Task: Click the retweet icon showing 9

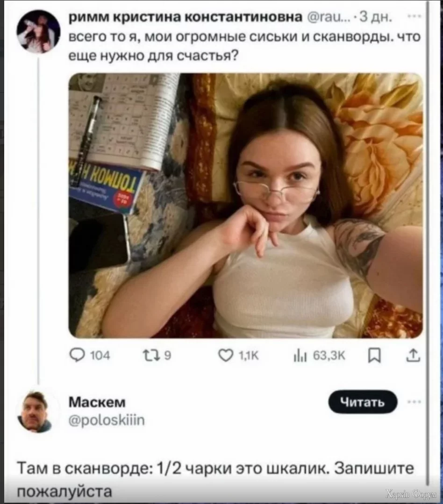Action: (150, 355)
